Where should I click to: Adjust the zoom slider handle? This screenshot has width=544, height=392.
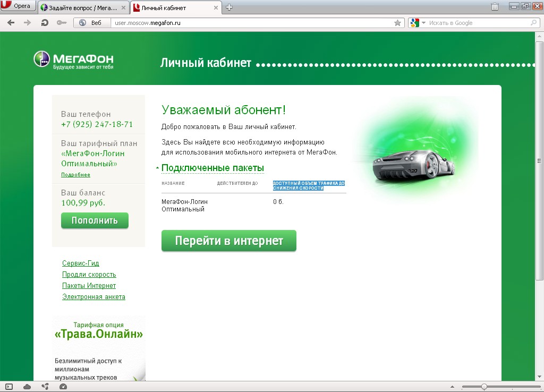tap(484, 387)
